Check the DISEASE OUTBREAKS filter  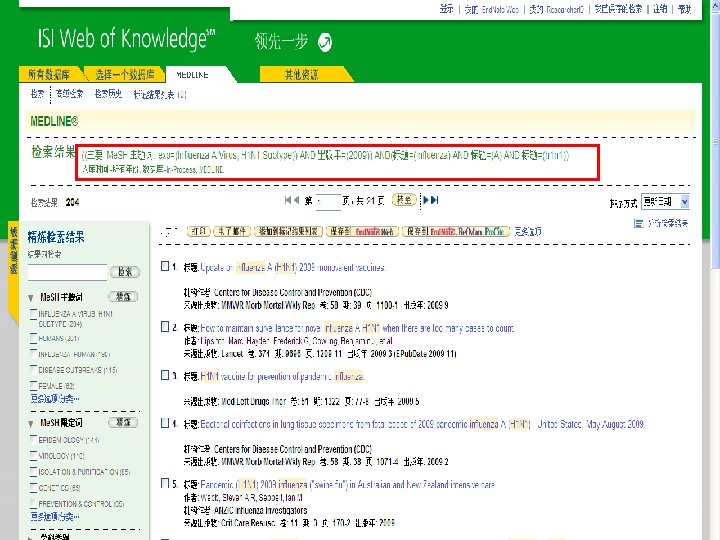coord(33,369)
